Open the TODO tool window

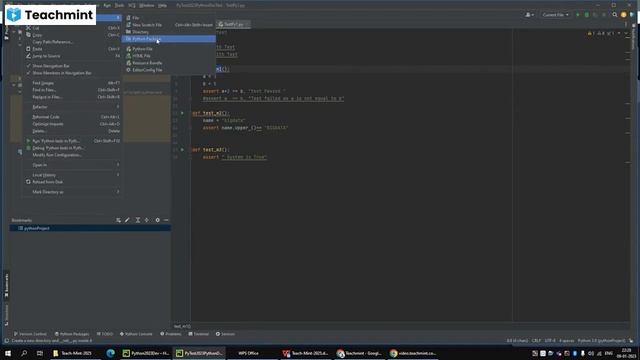tap(105, 334)
